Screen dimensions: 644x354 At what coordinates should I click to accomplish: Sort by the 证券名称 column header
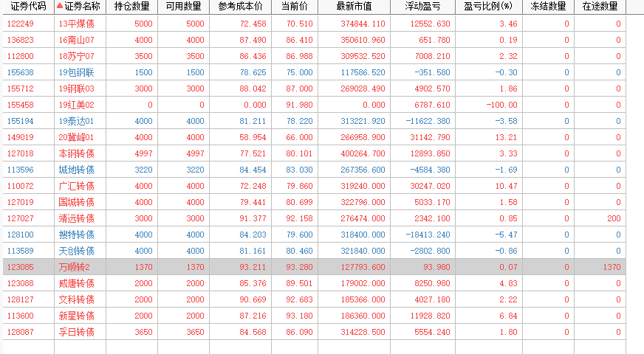82,6
